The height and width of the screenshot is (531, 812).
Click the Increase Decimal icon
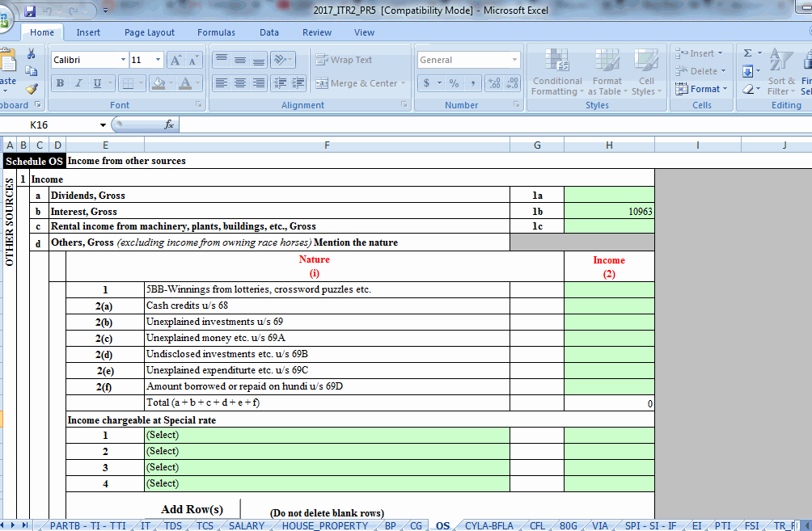pyautogui.click(x=494, y=82)
